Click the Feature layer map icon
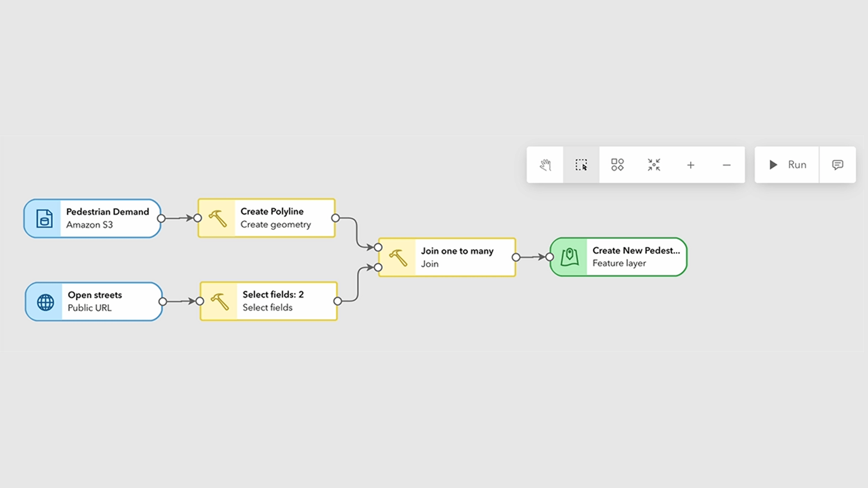 [569, 257]
